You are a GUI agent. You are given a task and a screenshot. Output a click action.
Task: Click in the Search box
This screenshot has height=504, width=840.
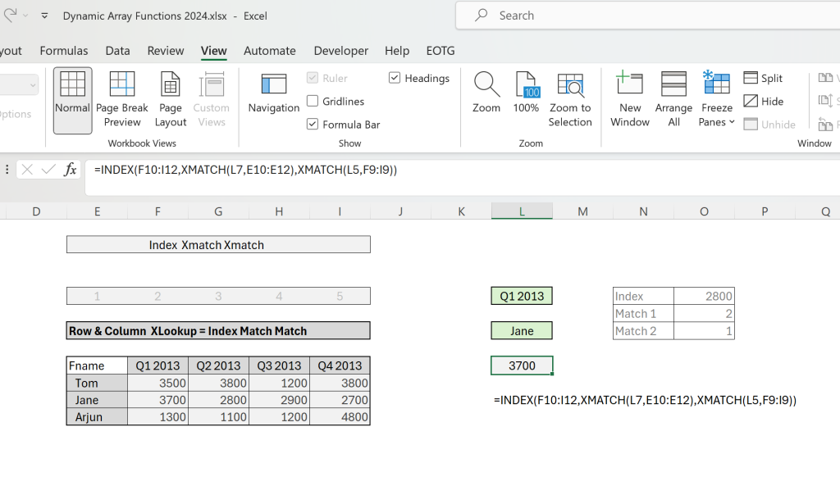(648, 16)
